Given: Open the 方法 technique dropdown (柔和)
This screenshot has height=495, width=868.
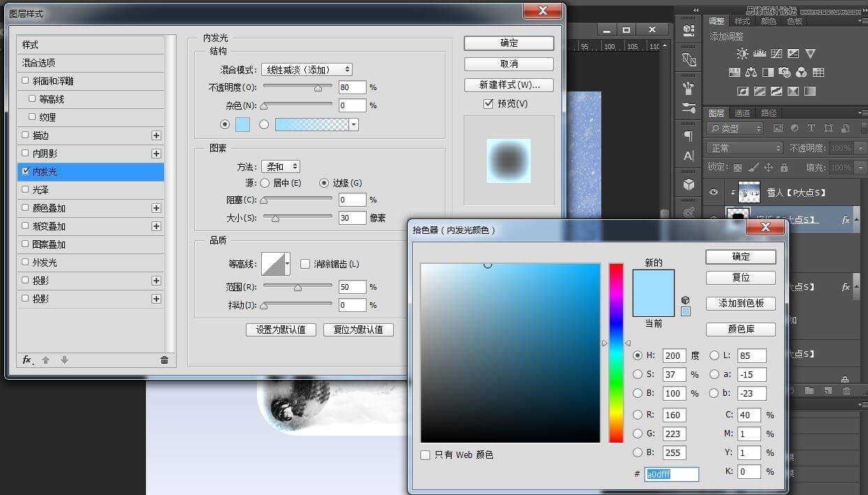Looking at the screenshot, I should pyautogui.click(x=281, y=167).
